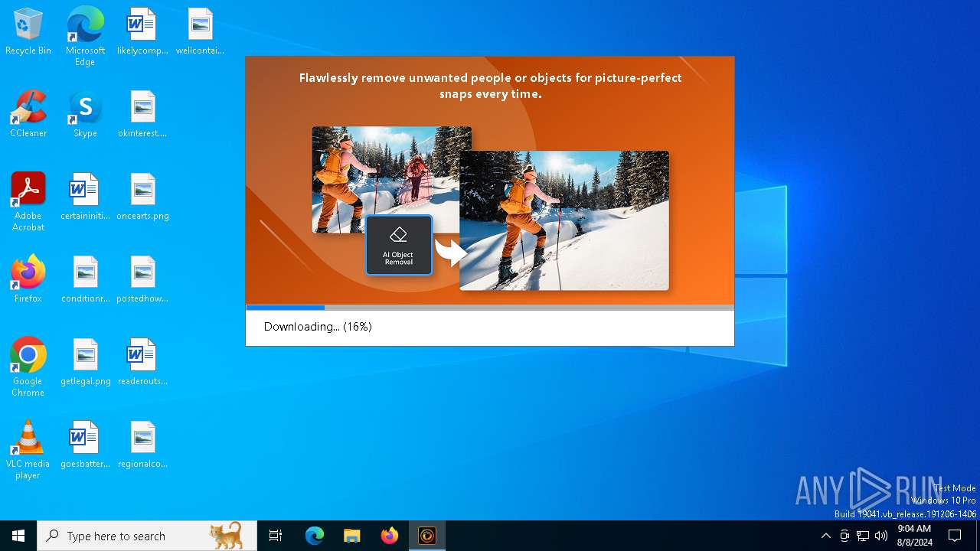Select the readerouts... Word document icon
This screenshot has height=551, width=980.
142,363
